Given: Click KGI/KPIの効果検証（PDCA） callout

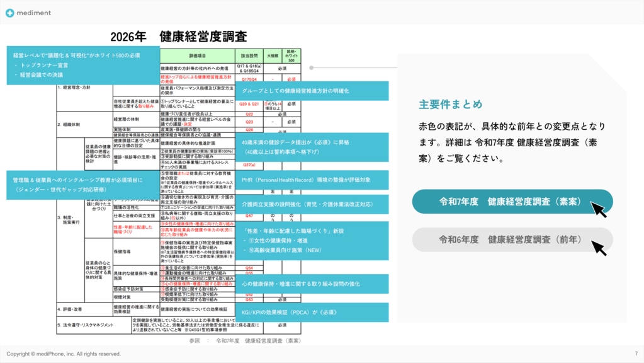Looking at the screenshot, I should click(312, 313).
